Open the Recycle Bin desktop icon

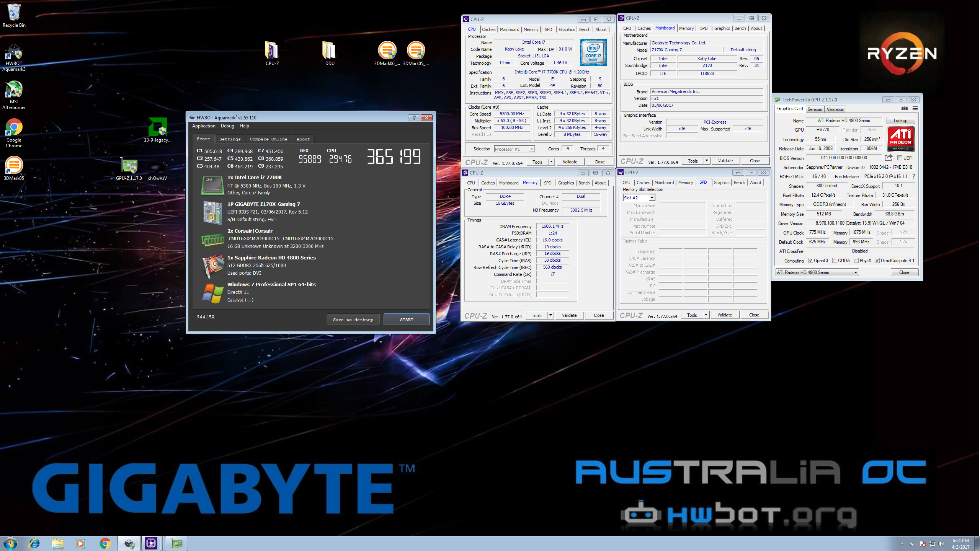[14, 16]
